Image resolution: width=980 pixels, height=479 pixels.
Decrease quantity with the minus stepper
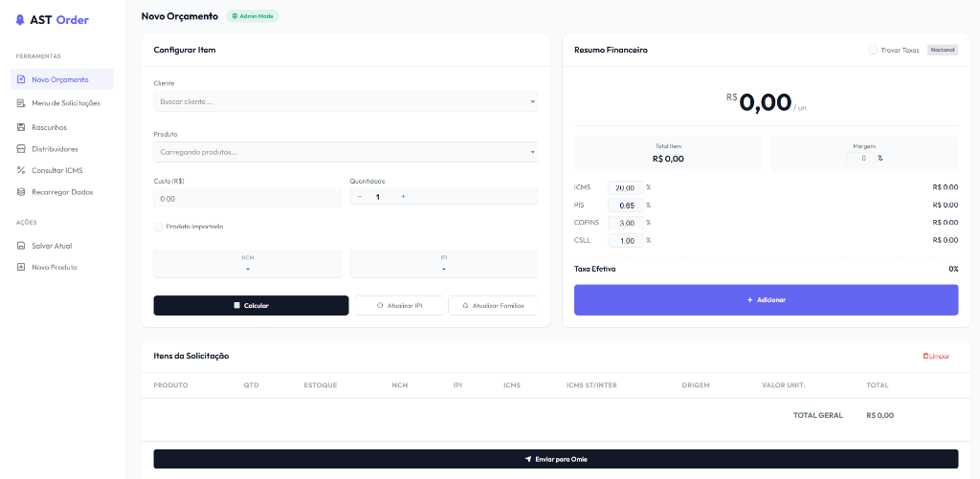[360, 197]
